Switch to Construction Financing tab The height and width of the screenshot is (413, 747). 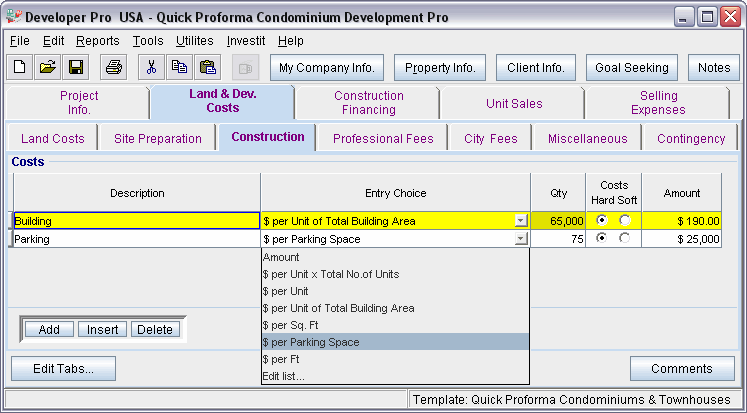click(x=368, y=102)
